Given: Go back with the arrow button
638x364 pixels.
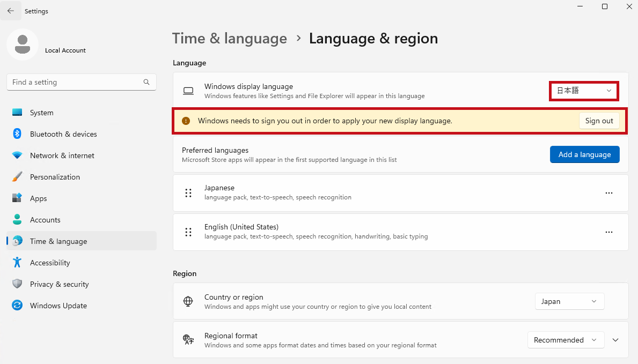Looking at the screenshot, I should tap(11, 11).
